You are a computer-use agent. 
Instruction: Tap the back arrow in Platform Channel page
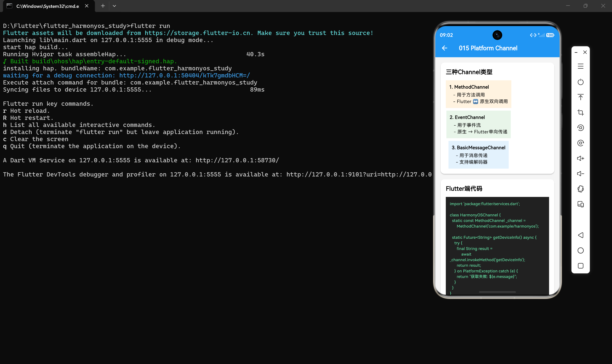coord(444,48)
